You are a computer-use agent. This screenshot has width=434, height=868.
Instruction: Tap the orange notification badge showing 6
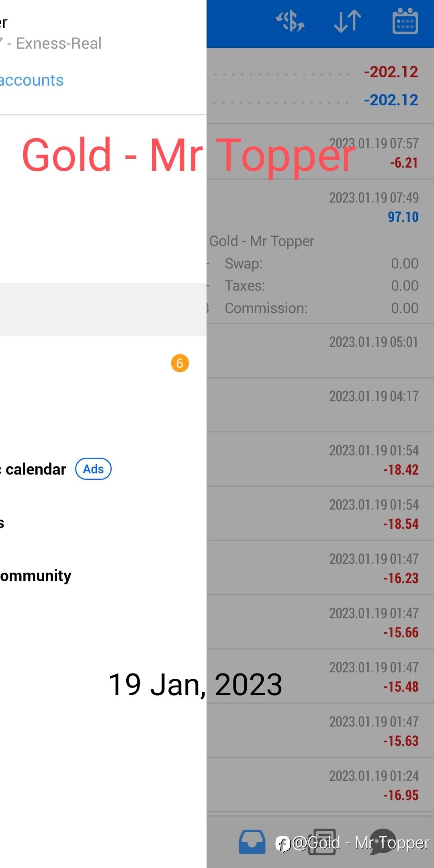click(180, 363)
